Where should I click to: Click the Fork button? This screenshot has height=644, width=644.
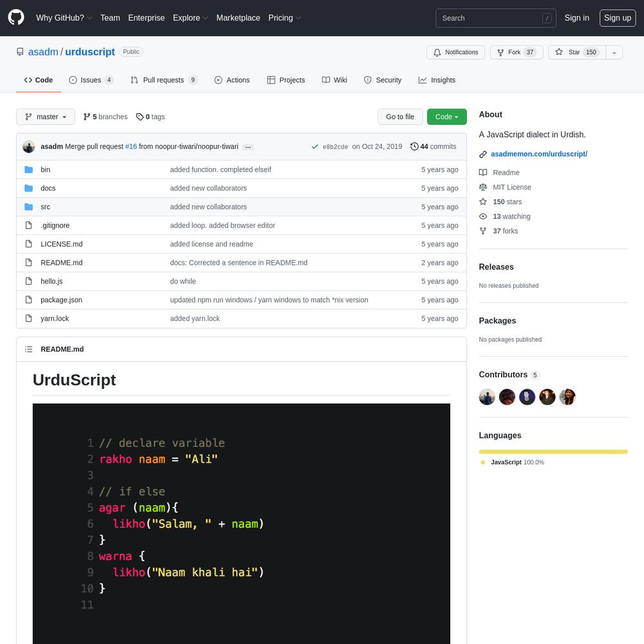tap(516, 53)
